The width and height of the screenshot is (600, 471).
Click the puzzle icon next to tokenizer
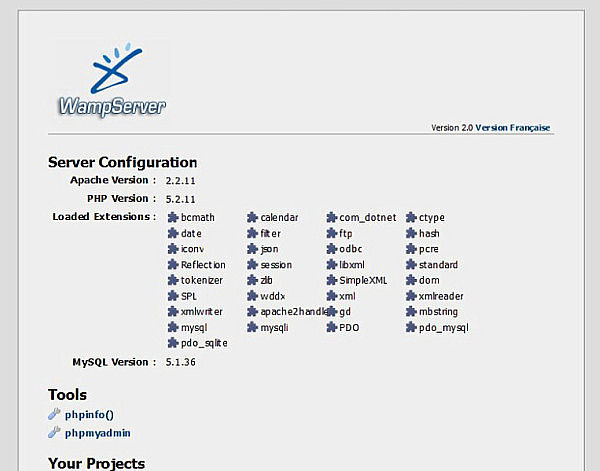tap(173, 280)
